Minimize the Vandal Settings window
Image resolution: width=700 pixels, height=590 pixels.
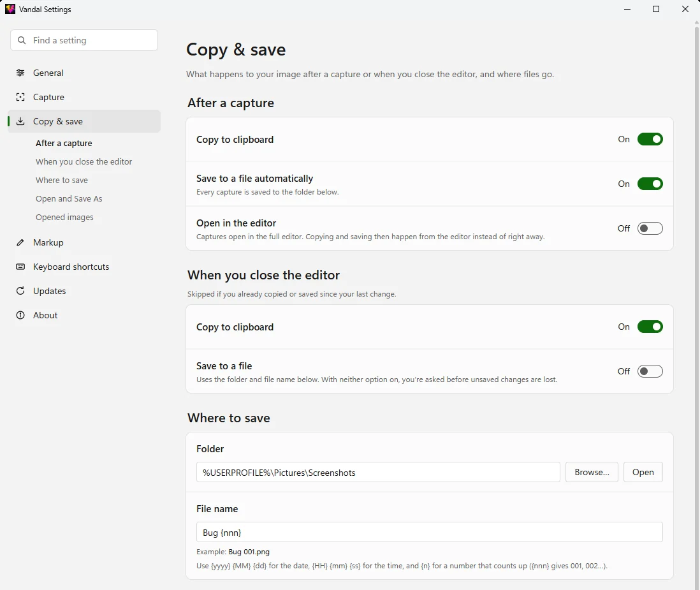tap(627, 9)
